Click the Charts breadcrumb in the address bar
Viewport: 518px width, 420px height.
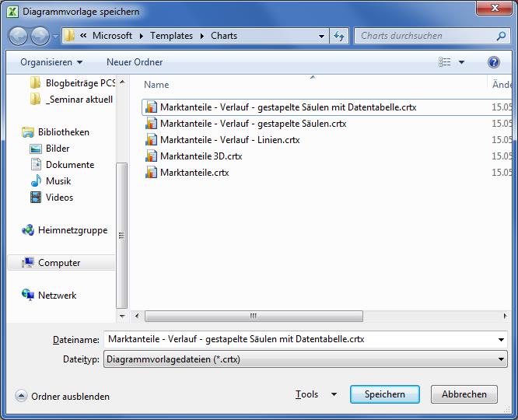click(224, 35)
